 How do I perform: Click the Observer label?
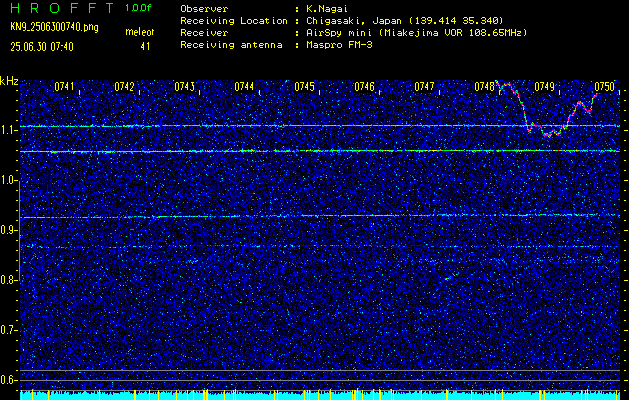click(204, 9)
